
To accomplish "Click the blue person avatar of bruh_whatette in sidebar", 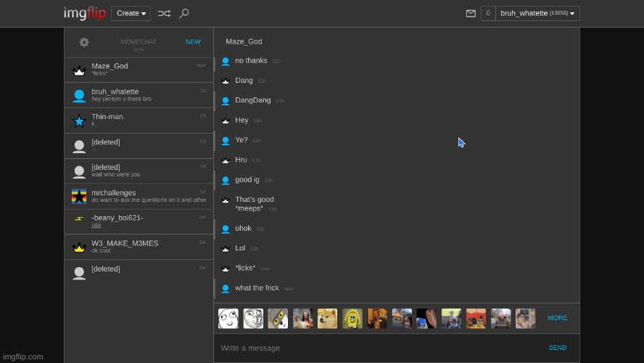I will tap(79, 95).
